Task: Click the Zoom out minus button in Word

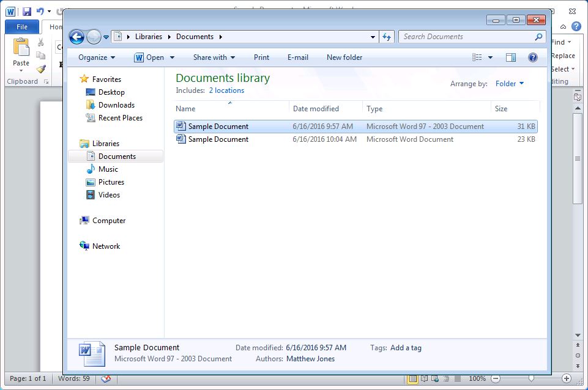Action: (x=496, y=378)
